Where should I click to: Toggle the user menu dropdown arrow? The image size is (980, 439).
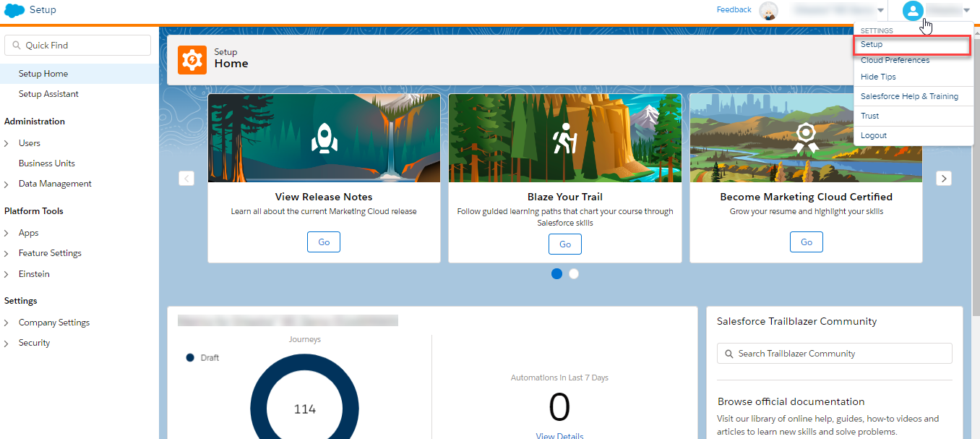tap(967, 10)
